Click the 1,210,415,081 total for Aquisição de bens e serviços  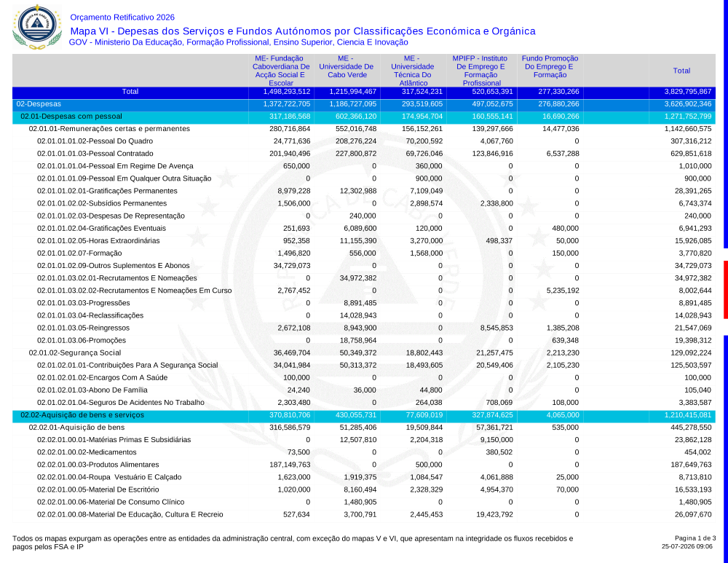click(x=688, y=415)
